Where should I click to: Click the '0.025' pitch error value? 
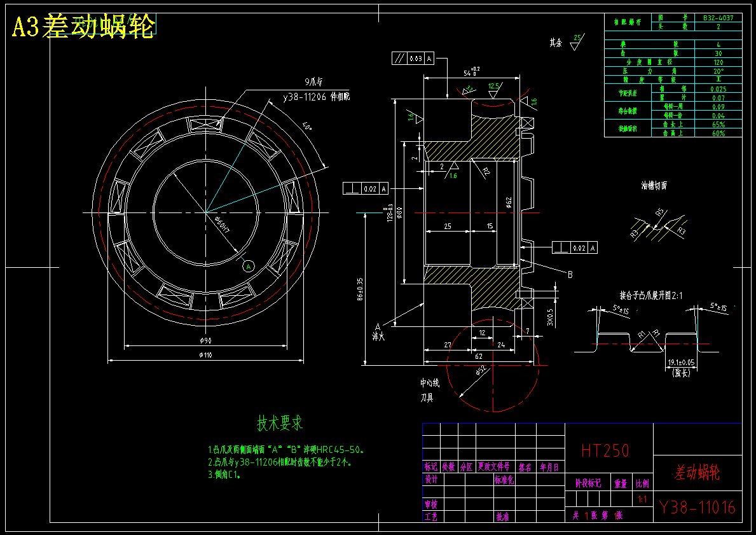(718, 89)
